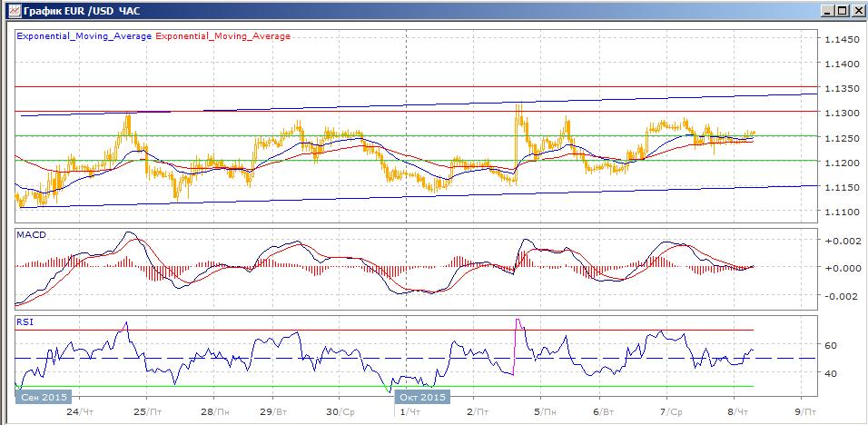
Task: Click the 24/Чт date label
Action: [x=80, y=412]
